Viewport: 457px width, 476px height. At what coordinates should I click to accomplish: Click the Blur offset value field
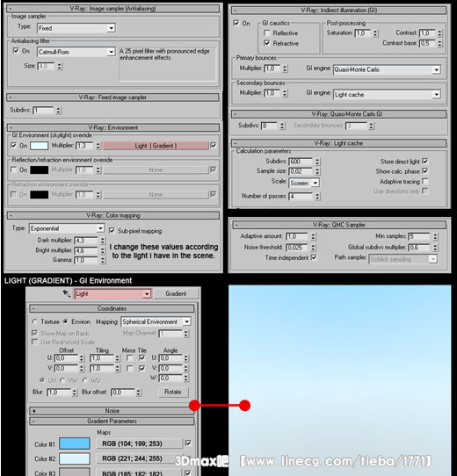pyautogui.click(x=123, y=393)
